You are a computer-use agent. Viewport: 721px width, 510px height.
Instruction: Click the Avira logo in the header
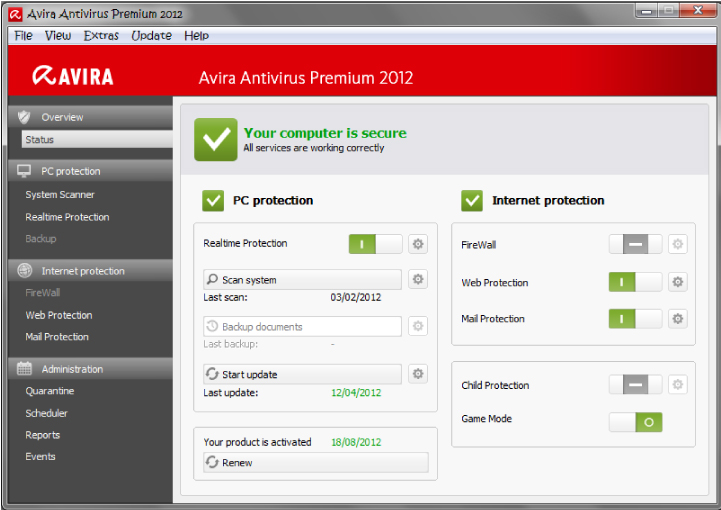pyautogui.click(x=73, y=77)
